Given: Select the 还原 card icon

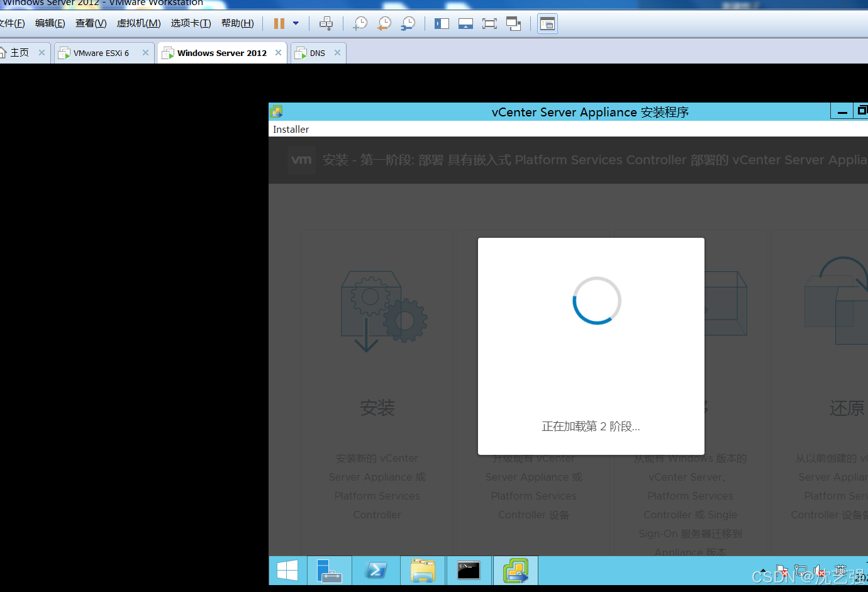Looking at the screenshot, I should 837,301.
